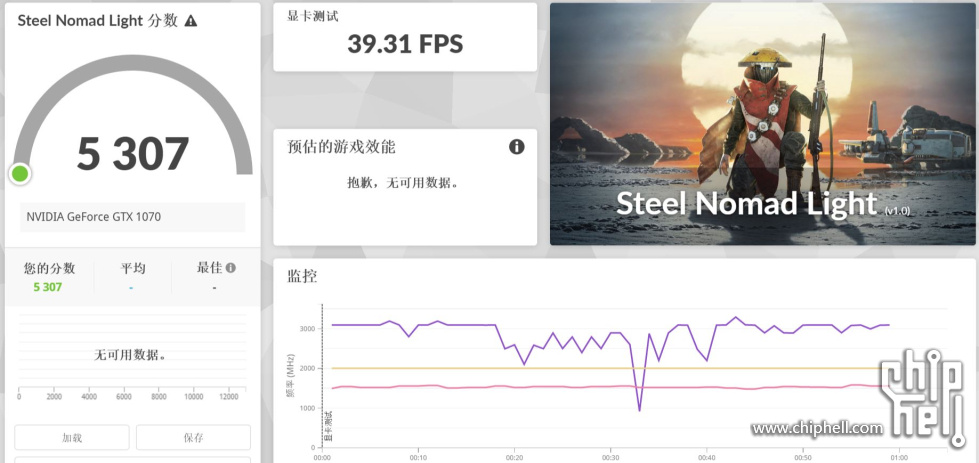Screen dimensions: 979x463
Task: Click the 3000 value on frequency axis
Action: (x=309, y=329)
